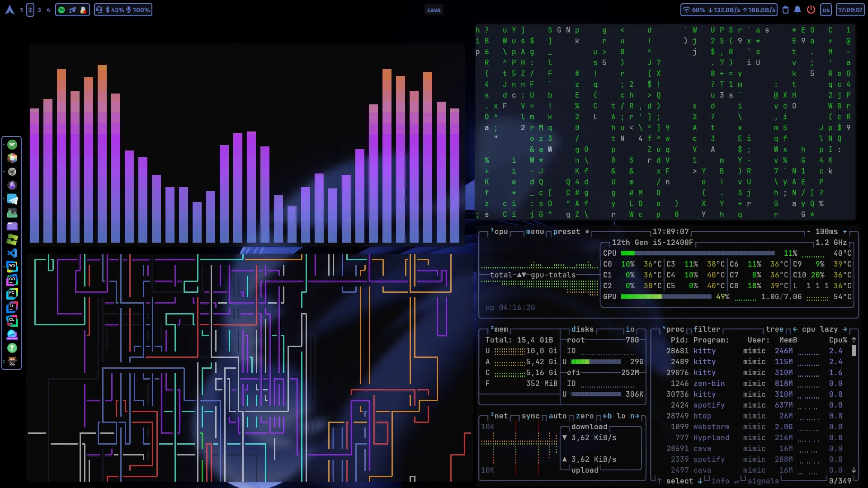Image resolution: width=868 pixels, height=488 pixels.
Task: Select process 2424 spotify row
Action: [754, 405]
